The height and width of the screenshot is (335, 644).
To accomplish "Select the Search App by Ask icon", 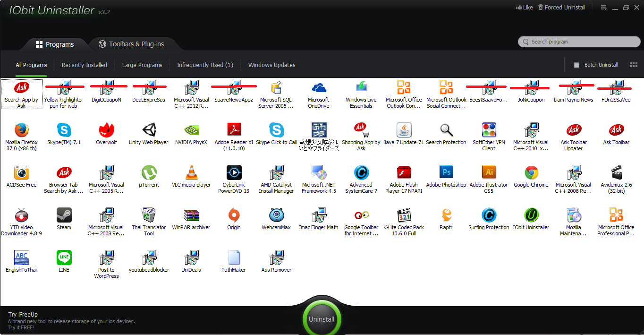I will coord(21,87).
